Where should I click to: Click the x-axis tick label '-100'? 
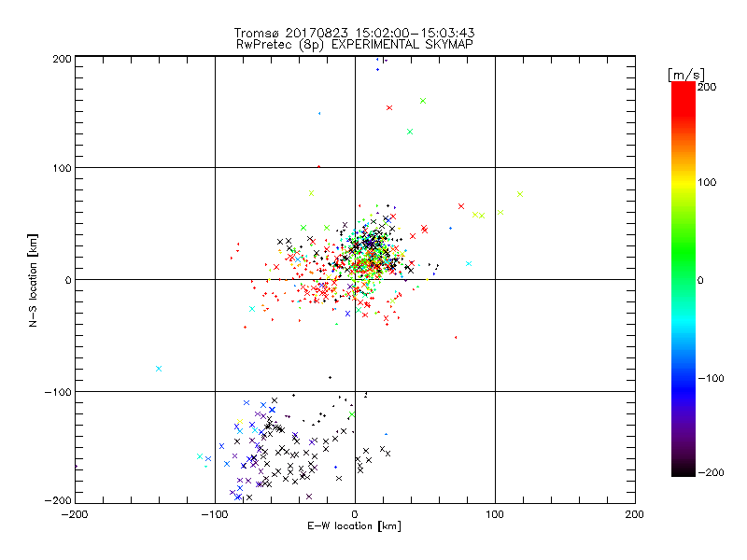pyautogui.click(x=215, y=514)
